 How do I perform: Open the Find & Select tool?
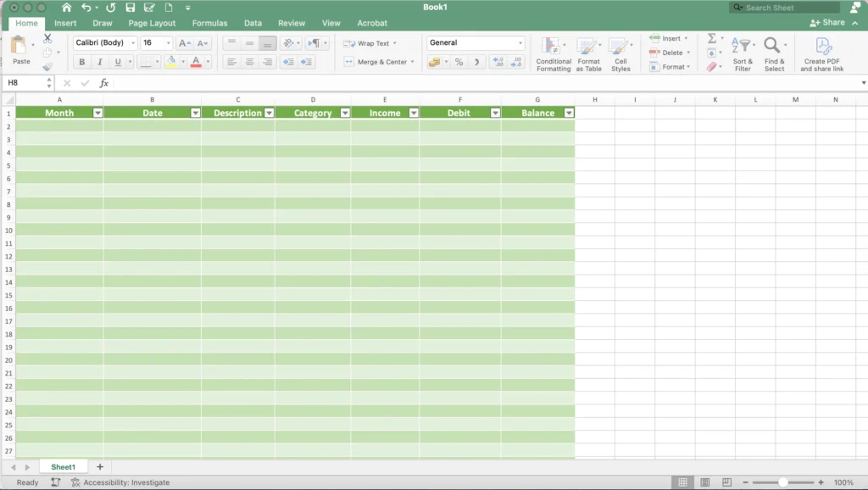click(x=774, y=53)
